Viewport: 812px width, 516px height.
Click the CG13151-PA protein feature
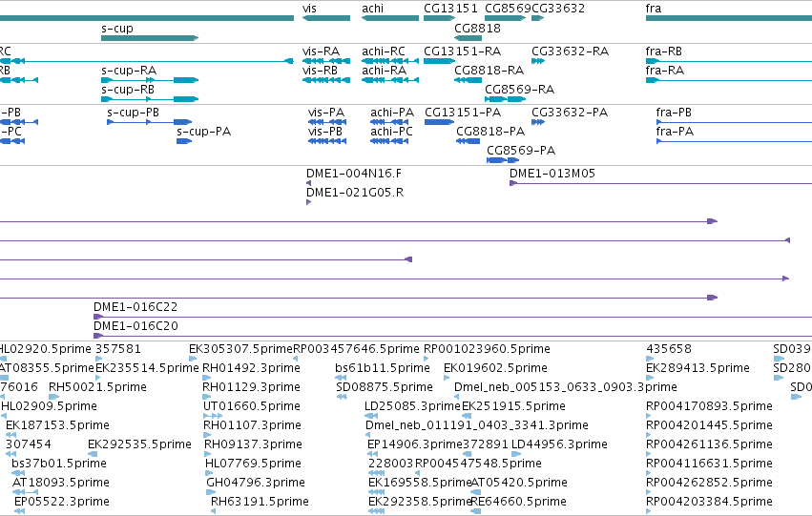tap(439, 122)
